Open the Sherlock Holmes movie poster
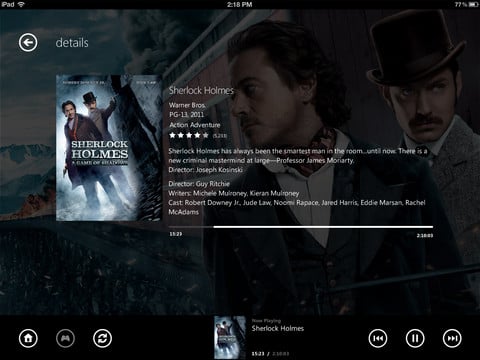Viewport: 480px width, 360px height. point(109,148)
